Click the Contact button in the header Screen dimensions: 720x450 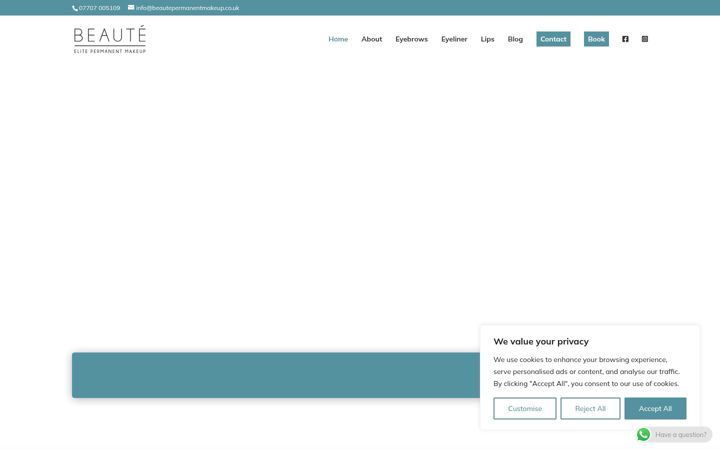coord(553,39)
